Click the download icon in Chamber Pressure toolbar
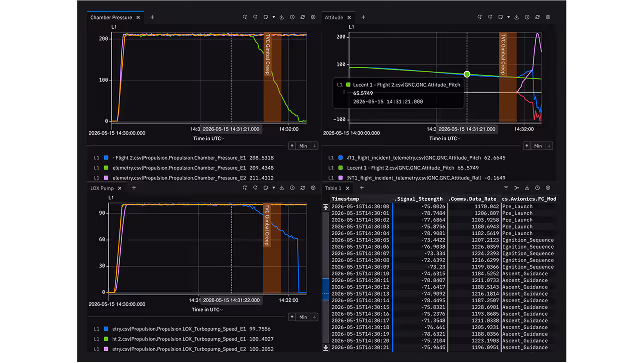Viewport: 644px width, 363px height. 282,17
